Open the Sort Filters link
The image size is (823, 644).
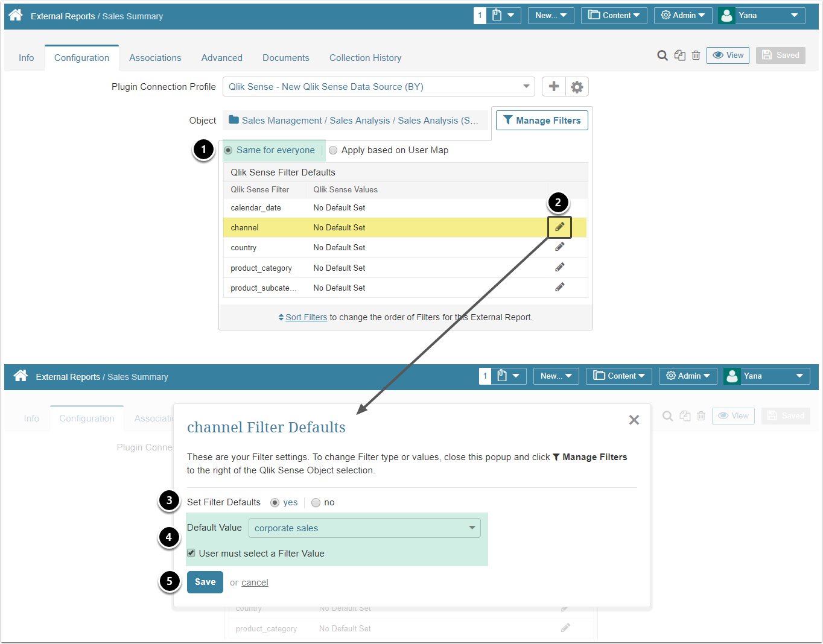(307, 317)
